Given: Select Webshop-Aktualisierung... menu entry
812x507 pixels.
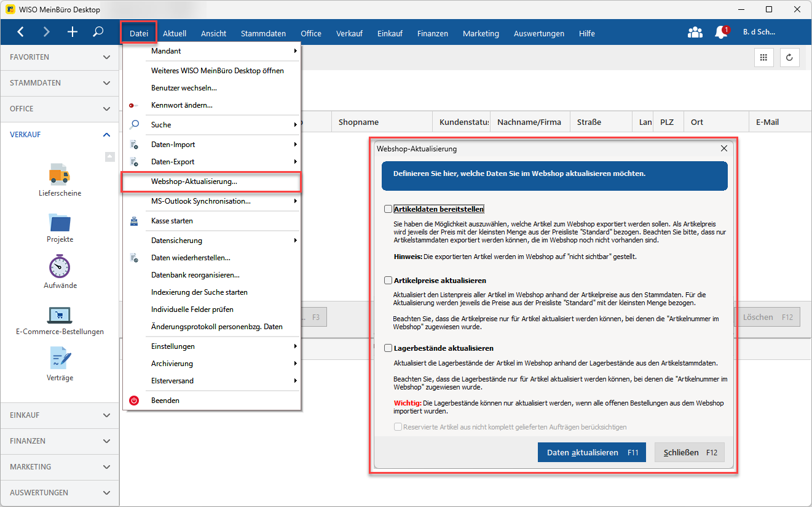Looking at the screenshot, I should (211, 182).
